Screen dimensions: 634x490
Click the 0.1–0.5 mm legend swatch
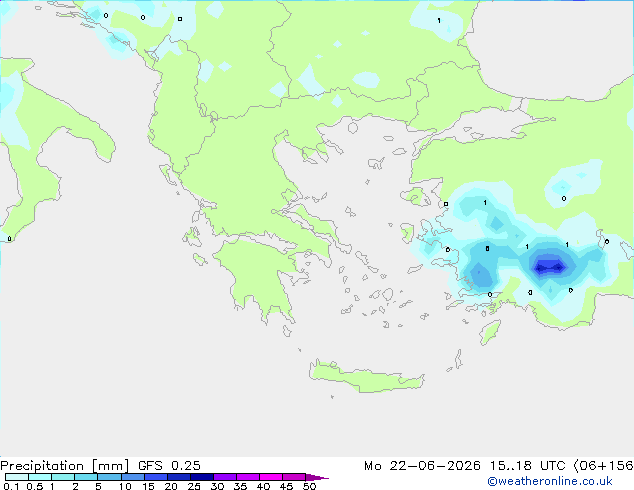tap(17, 477)
